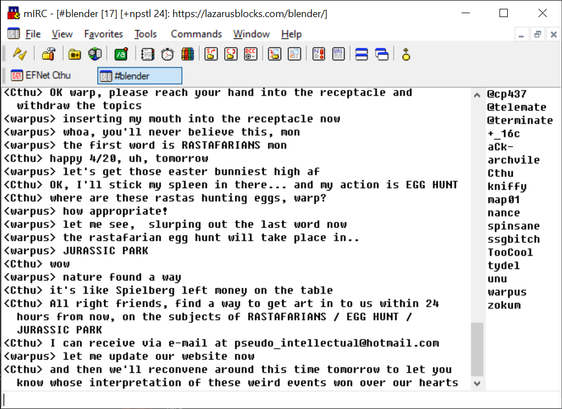Click the chat scrollbar up arrow
This screenshot has width=562, height=409.
click(x=477, y=95)
